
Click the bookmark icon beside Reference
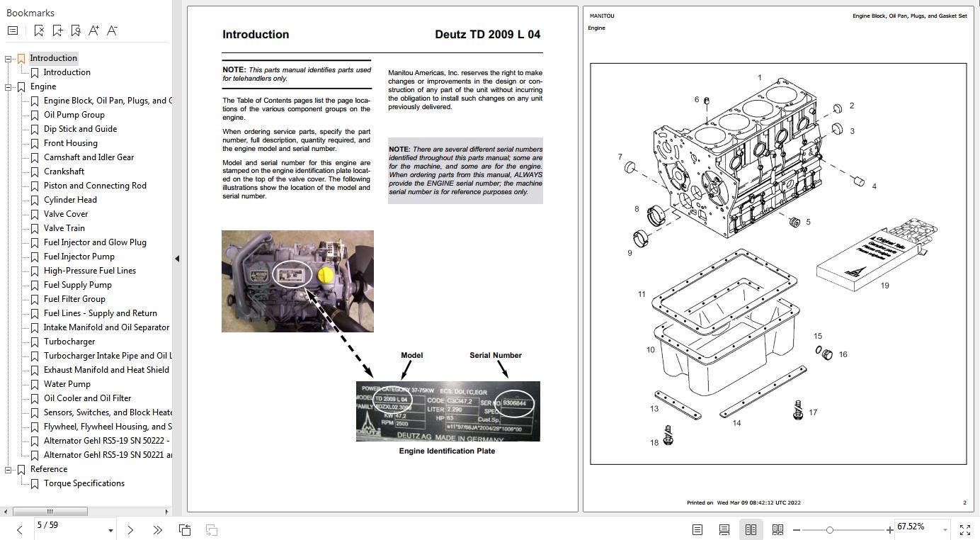tap(21, 470)
